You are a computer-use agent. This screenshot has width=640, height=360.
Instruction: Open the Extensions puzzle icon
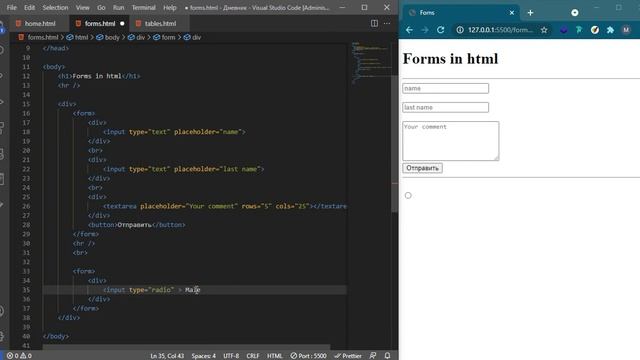click(610, 30)
